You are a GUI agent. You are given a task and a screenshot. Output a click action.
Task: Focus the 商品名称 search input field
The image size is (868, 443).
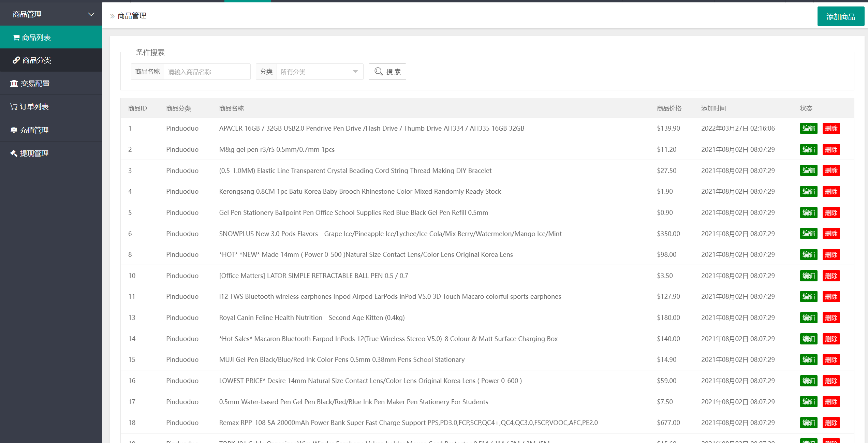207,72
